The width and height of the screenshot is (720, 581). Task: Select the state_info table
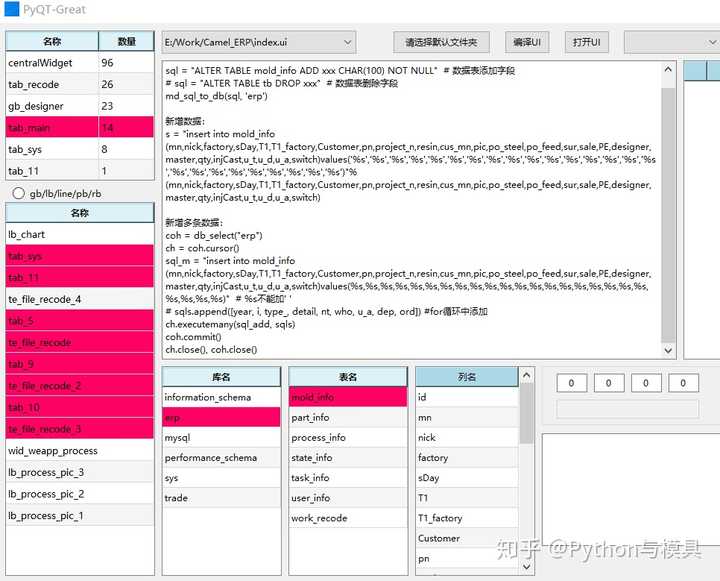(348, 458)
